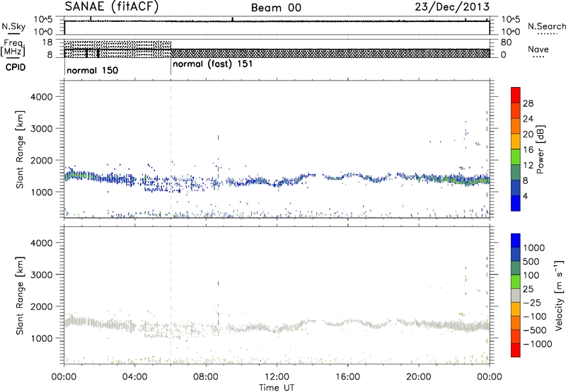Click the 08:00 time tick label

click(x=206, y=377)
